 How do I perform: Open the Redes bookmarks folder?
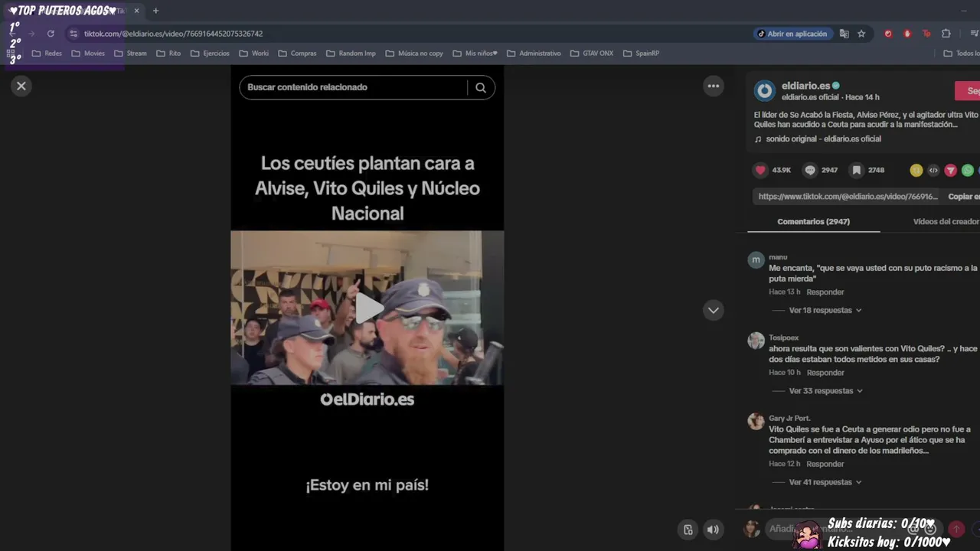click(47, 54)
